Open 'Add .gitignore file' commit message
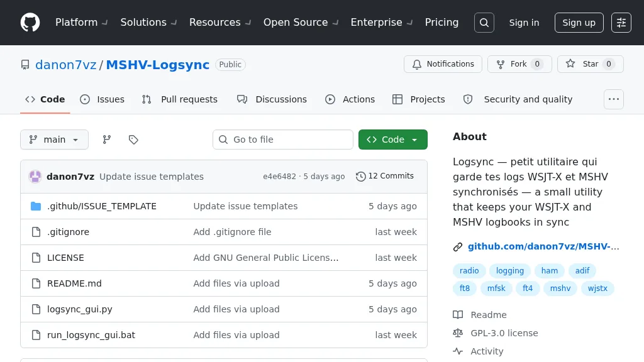The image size is (644, 362). [232, 232]
